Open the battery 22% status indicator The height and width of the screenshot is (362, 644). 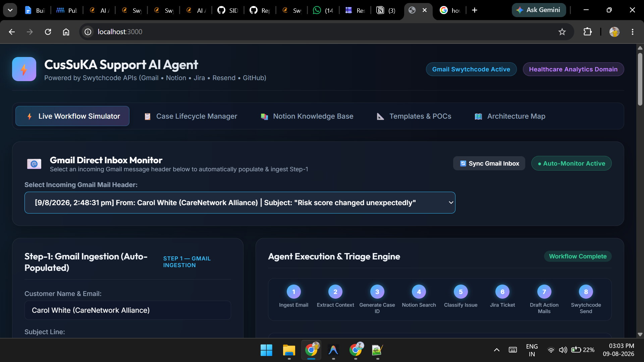[583, 350]
